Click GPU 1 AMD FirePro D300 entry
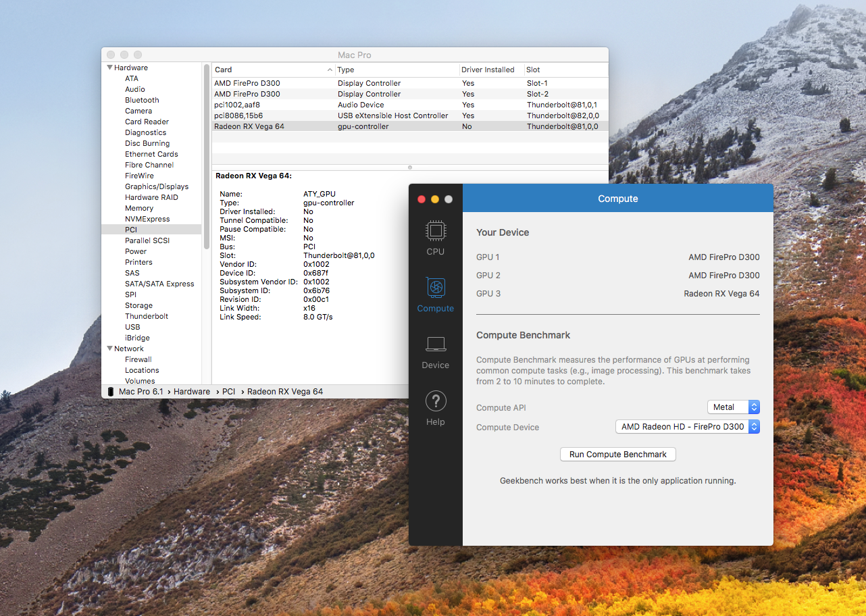This screenshot has height=616, width=866. [618, 257]
